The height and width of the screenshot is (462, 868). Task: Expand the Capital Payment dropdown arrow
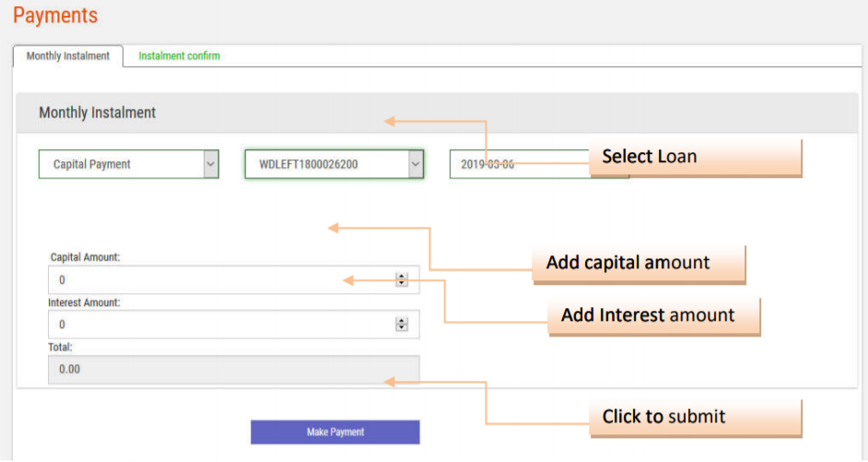(x=211, y=164)
